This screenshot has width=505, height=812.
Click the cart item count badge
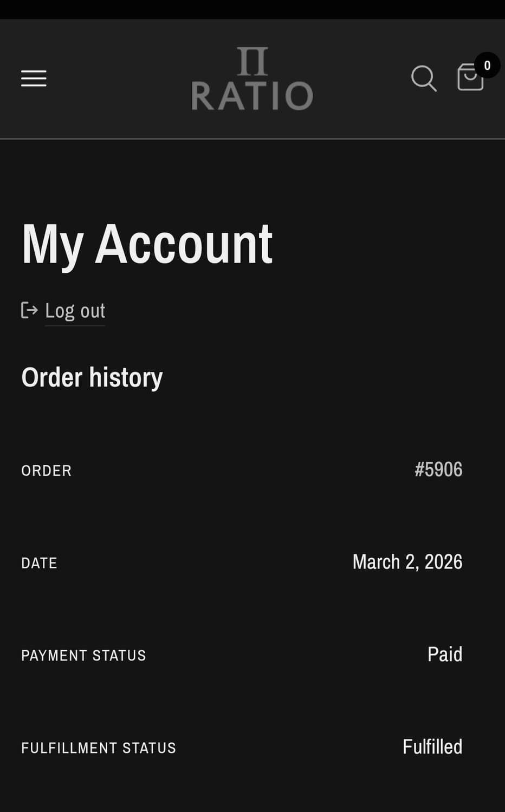tap(487, 66)
